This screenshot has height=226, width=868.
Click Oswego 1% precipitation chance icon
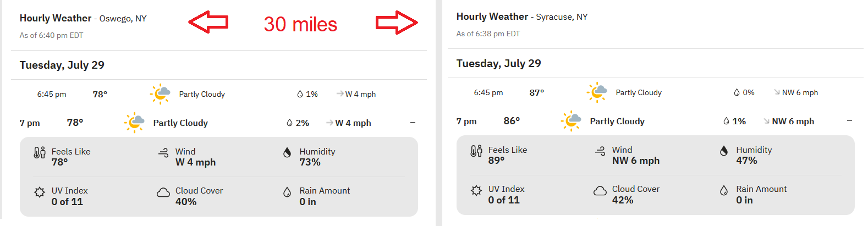click(x=300, y=94)
